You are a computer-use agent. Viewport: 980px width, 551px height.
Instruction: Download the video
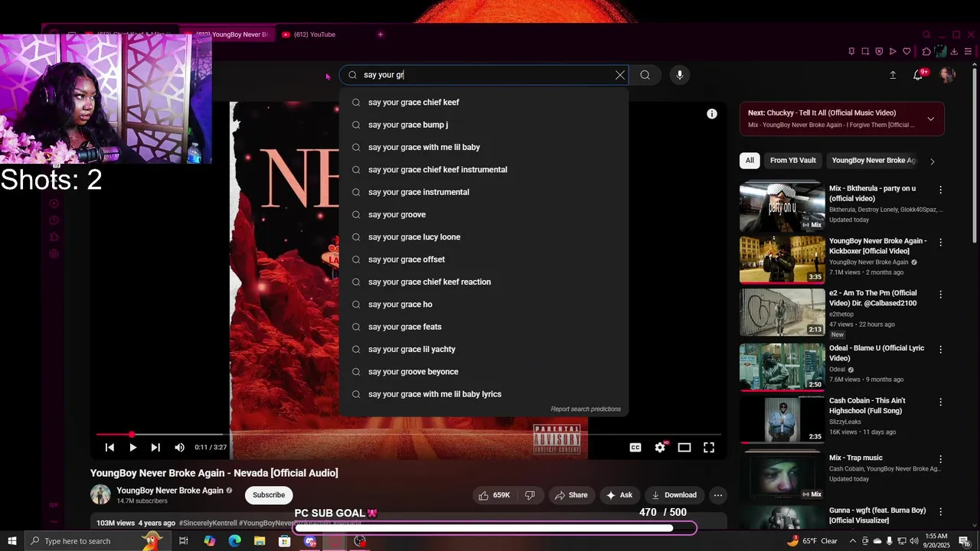tap(674, 495)
